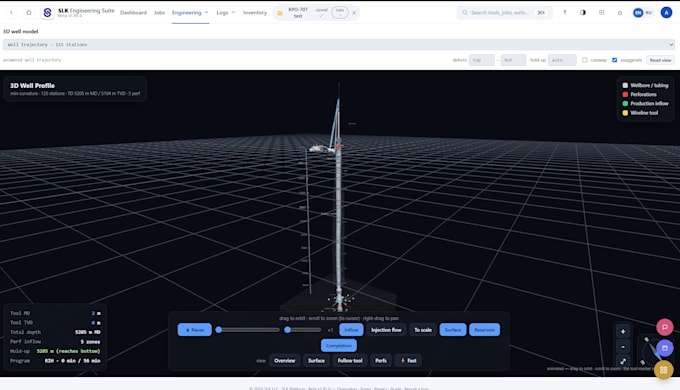Click the Wellbore / tubing legend swatch
The width and height of the screenshot is (680, 390).
(625, 85)
